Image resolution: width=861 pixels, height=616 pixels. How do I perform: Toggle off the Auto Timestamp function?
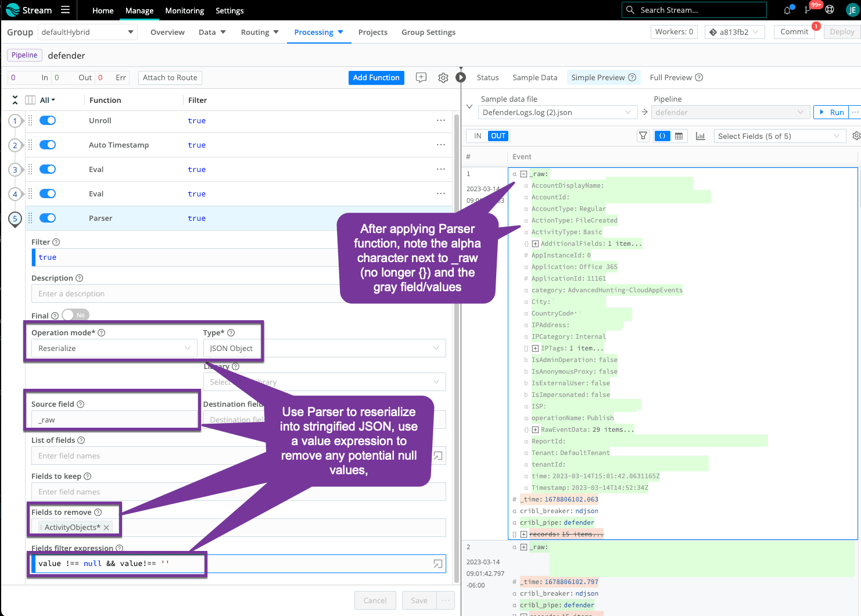[48, 145]
